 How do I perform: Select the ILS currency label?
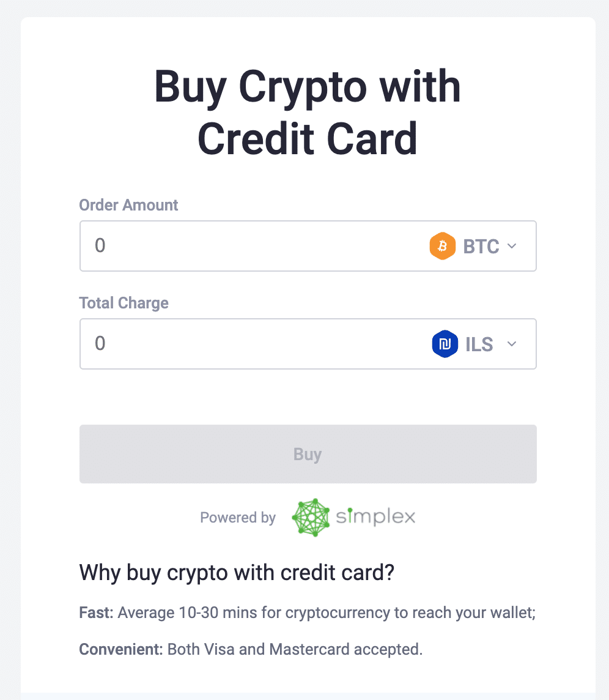[x=479, y=344]
